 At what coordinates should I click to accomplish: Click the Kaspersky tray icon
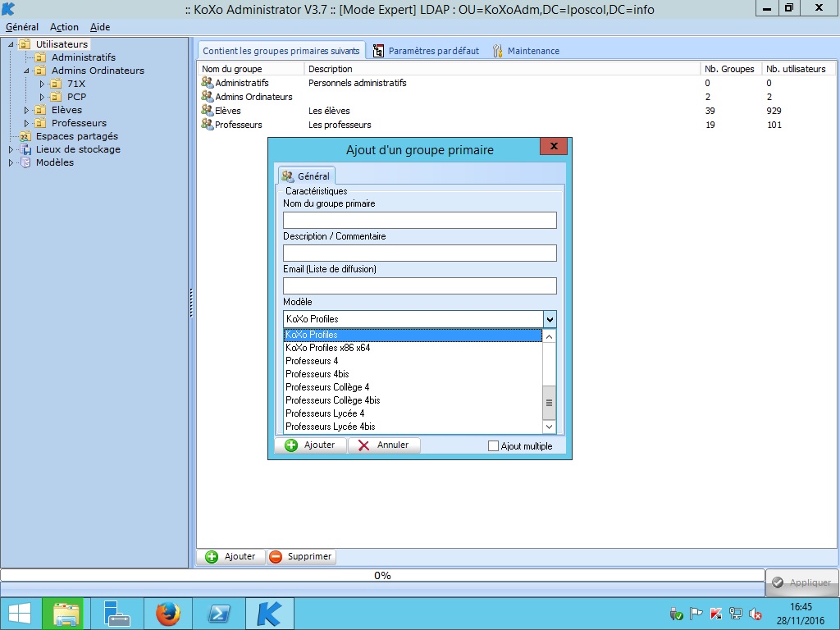coord(716,614)
